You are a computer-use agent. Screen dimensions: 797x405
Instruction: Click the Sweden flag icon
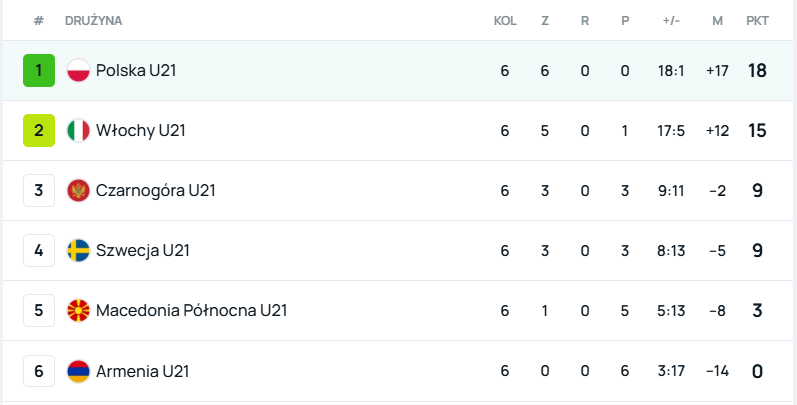[78, 250]
